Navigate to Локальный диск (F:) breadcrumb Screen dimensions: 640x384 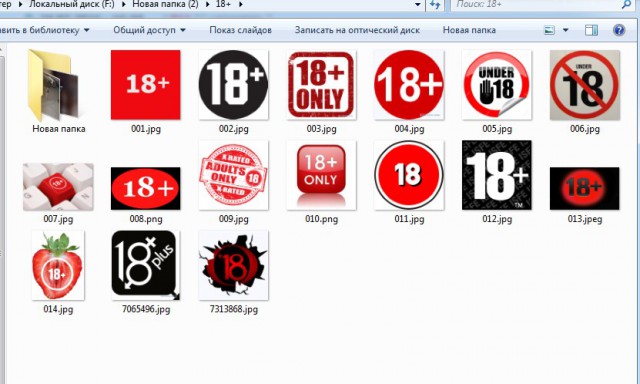(71, 4)
